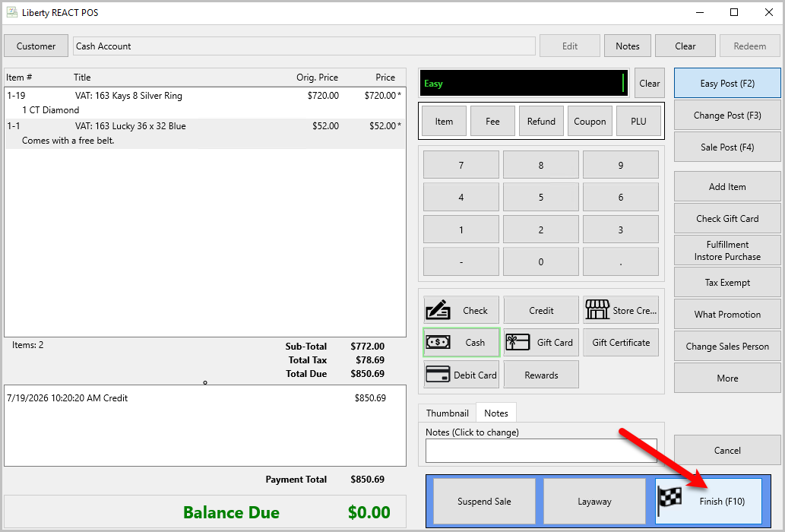This screenshot has height=532, width=785.
Task: Tap keypad digit 2
Action: [x=541, y=230]
